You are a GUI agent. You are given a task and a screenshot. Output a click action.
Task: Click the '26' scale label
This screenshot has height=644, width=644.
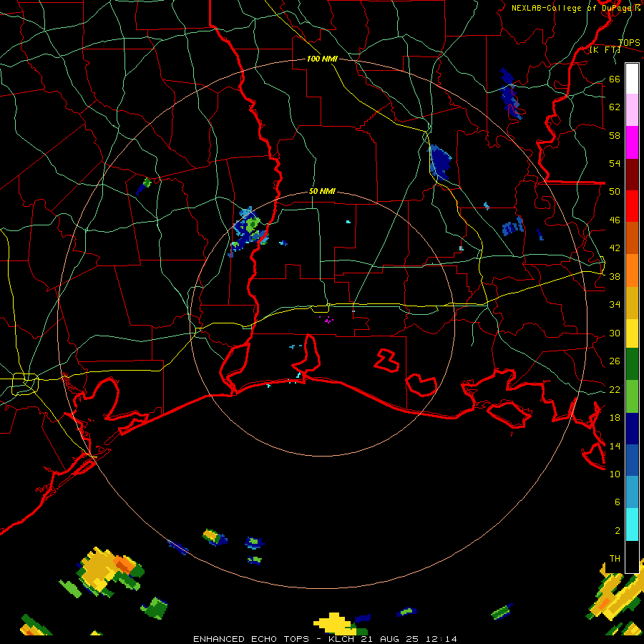pyautogui.click(x=615, y=361)
